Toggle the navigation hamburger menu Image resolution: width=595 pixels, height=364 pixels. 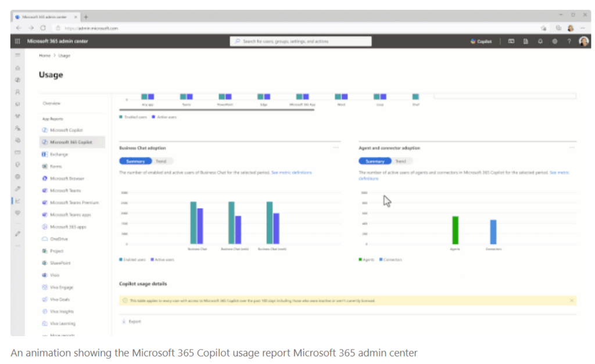click(17, 55)
